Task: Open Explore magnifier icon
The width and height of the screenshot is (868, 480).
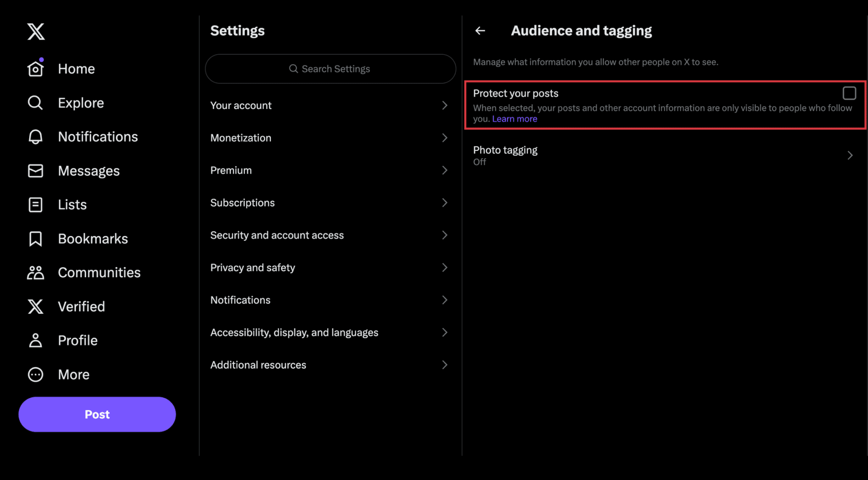Action: (x=35, y=103)
